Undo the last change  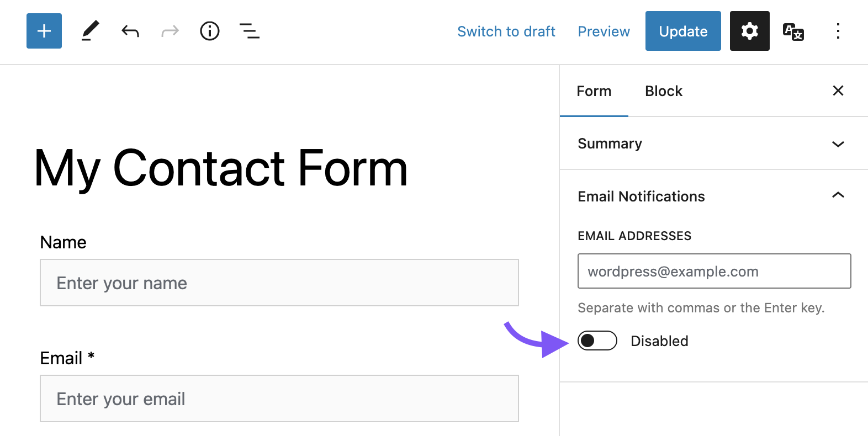point(130,31)
